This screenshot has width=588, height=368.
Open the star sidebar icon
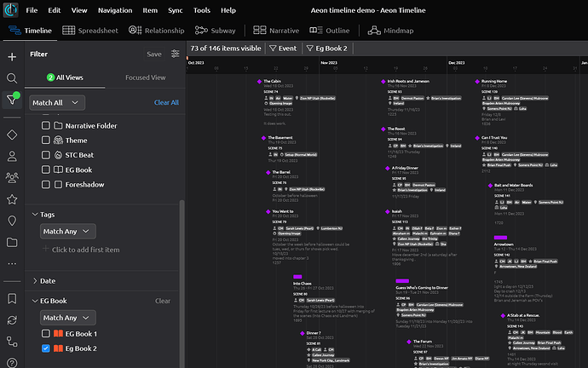pos(12,199)
